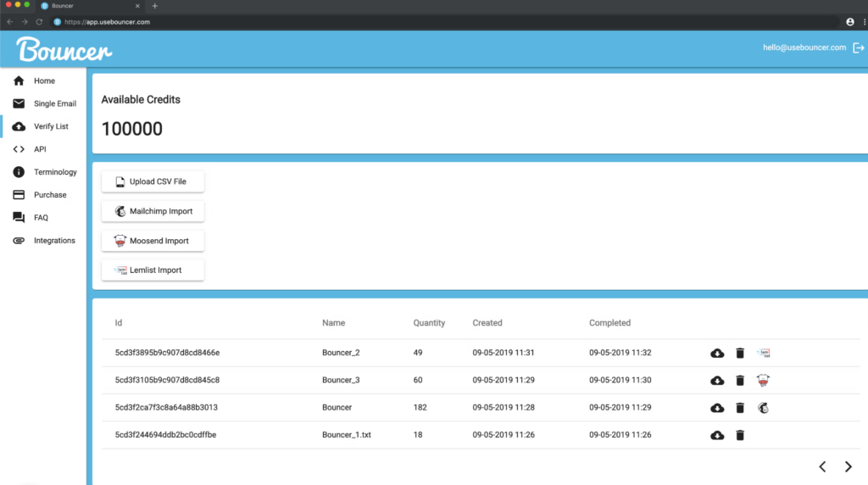
Task: Click the FAQ chat bubble icon
Action: tap(19, 218)
